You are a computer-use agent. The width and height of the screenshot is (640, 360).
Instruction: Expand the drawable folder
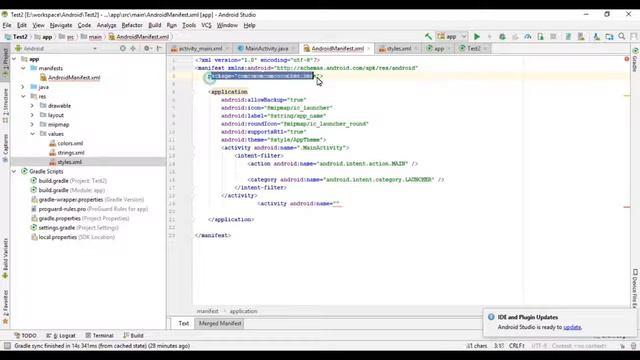(32, 106)
